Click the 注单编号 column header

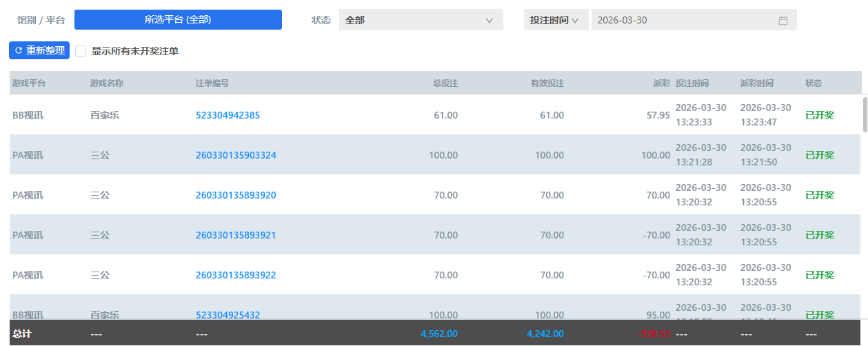pos(212,83)
